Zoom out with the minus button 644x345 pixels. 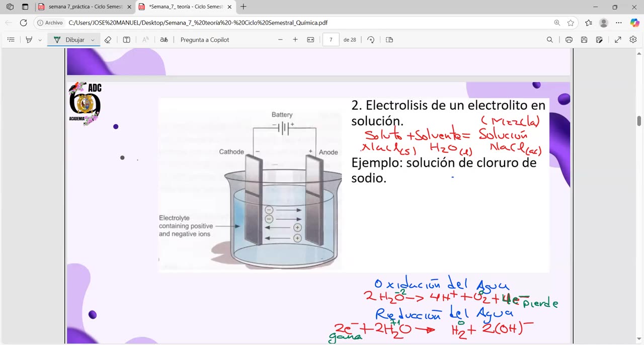click(x=280, y=40)
